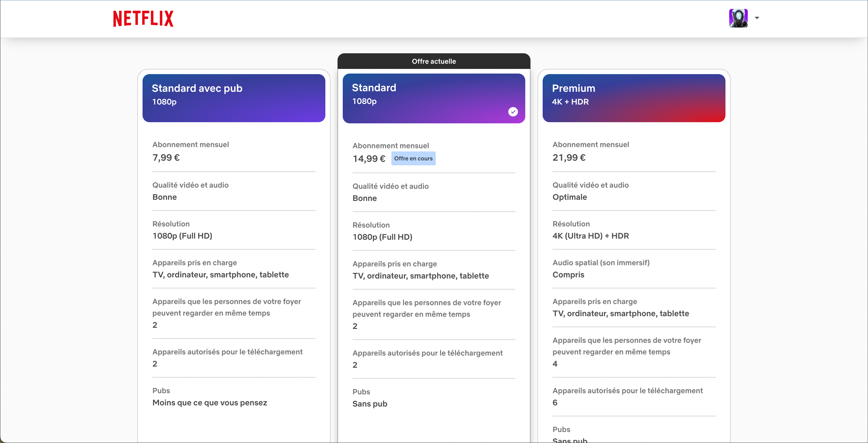This screenshot has width=868, height=443.
Task: Click the 7,99 € price
Action: 166,158
